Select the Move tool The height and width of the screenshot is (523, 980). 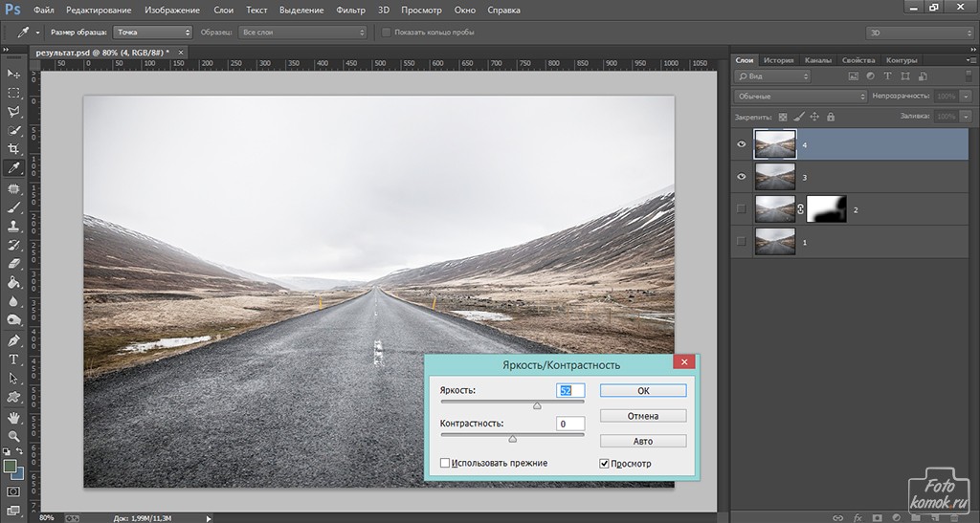pyautogui.click(x=13, y=74)
